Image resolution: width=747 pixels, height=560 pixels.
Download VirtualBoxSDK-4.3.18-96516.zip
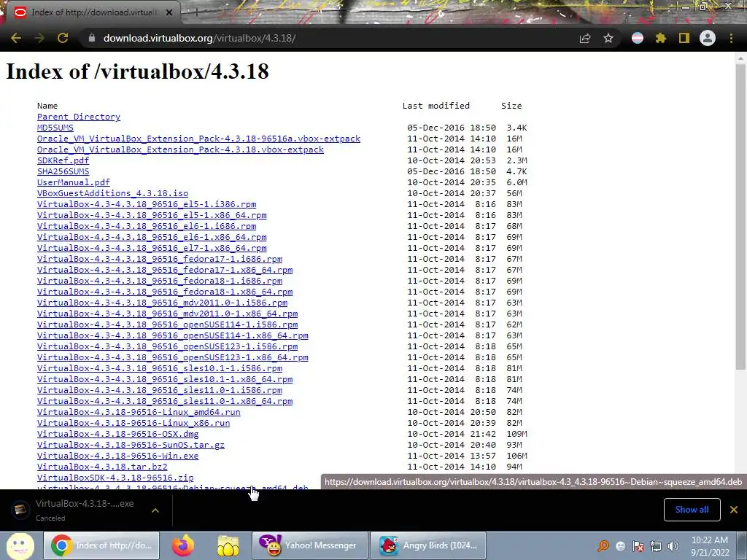click(115, 478)
